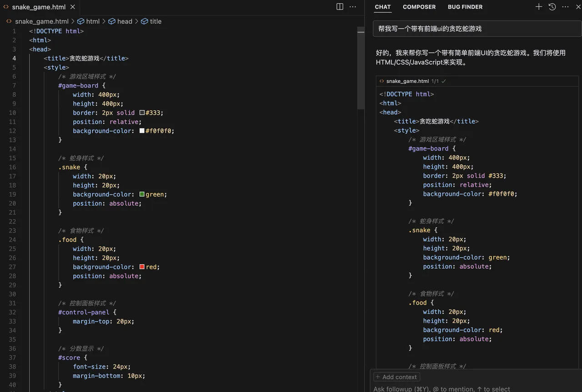Click the title breadcrumb item
This screenshot has height=392, width=582.
point(156,21)
